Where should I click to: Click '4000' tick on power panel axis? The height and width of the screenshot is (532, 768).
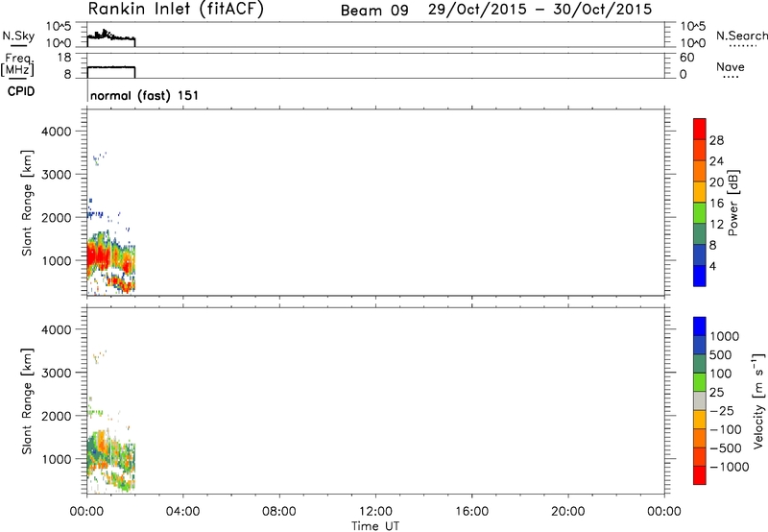coord(57,132)
